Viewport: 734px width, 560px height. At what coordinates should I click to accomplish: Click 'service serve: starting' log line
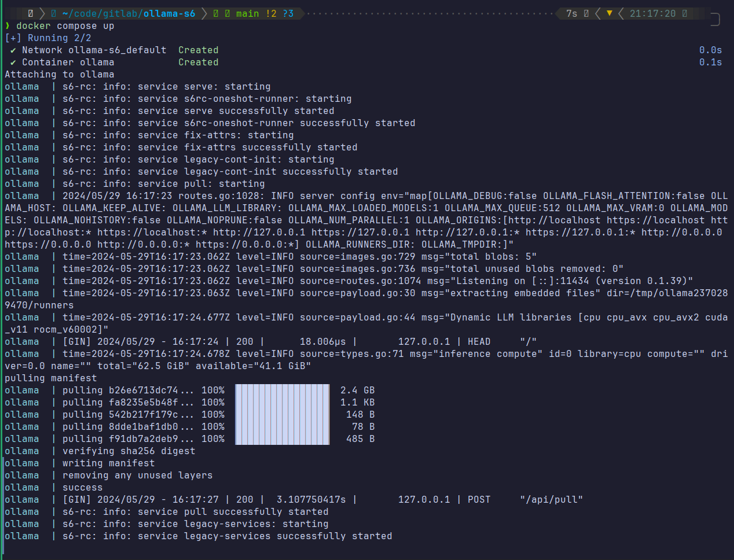204,87
